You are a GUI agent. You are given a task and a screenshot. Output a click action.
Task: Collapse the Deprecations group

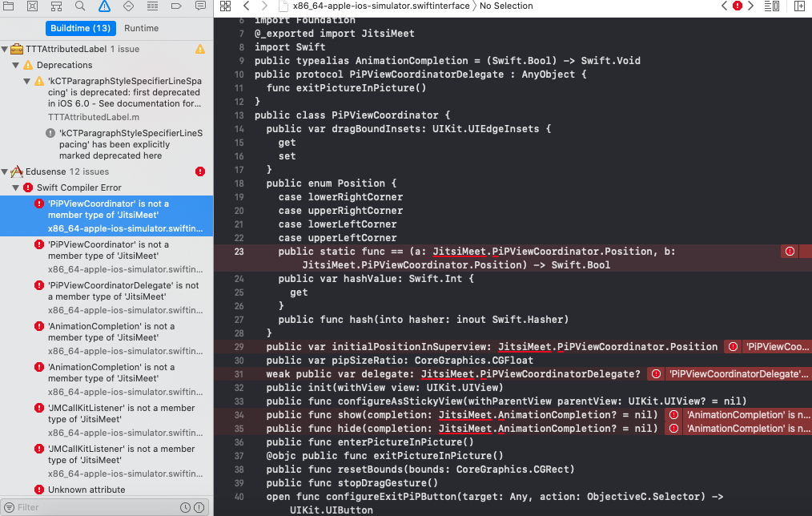pyautogui.click(x=15, y=65)
